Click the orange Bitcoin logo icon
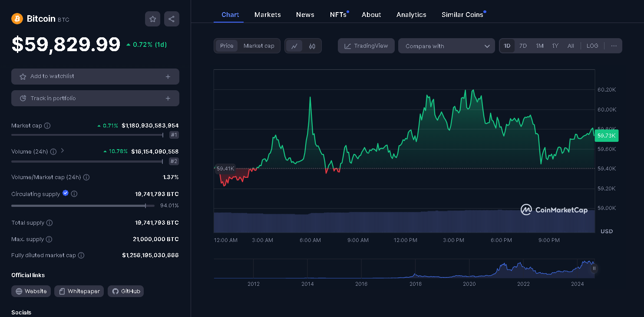This screenshot has width=644, height=317. 17,19
